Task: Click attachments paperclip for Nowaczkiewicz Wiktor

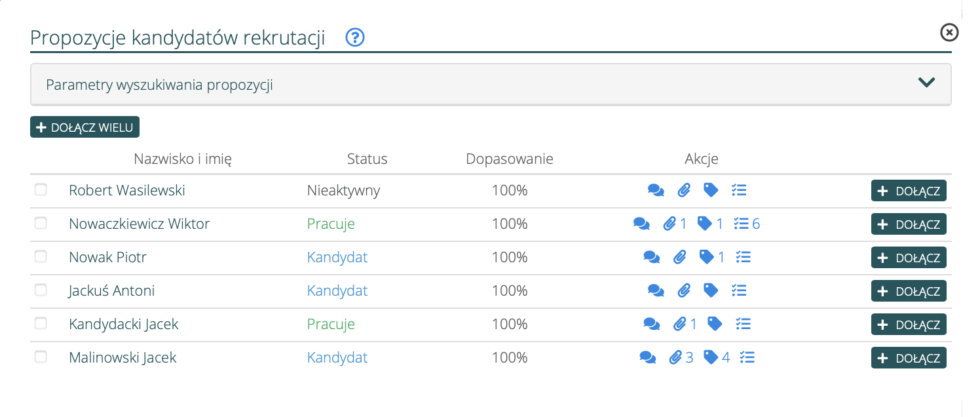Action: click(669, 224)
